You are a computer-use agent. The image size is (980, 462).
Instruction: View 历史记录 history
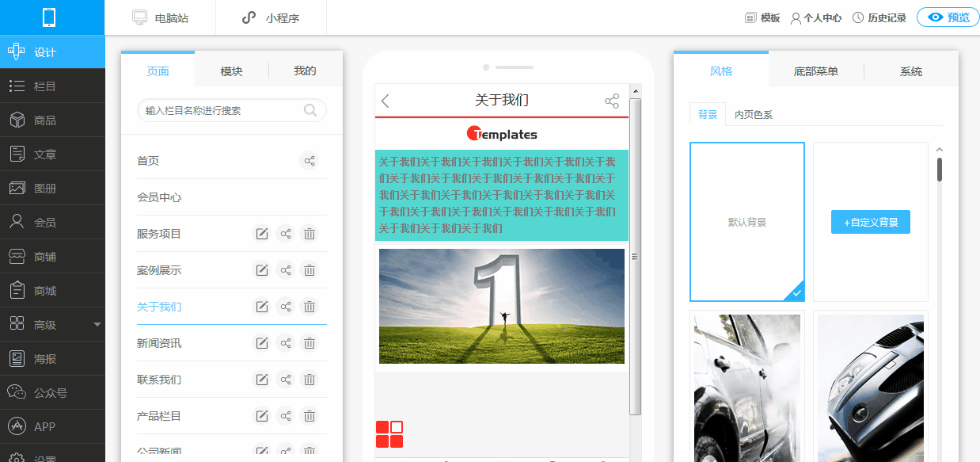879,17
